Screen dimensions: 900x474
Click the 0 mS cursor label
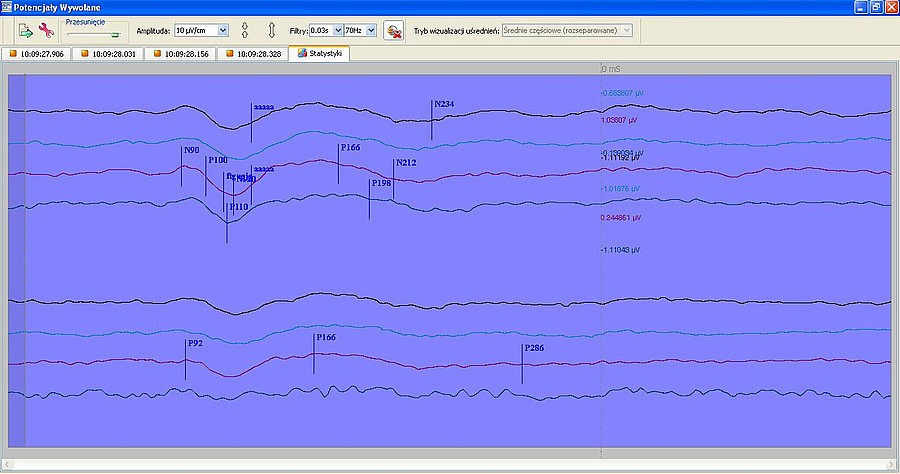point(611,69)
